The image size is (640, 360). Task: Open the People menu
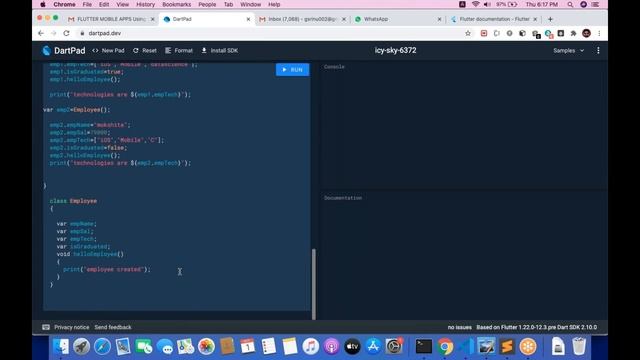(x=207, y=4)
